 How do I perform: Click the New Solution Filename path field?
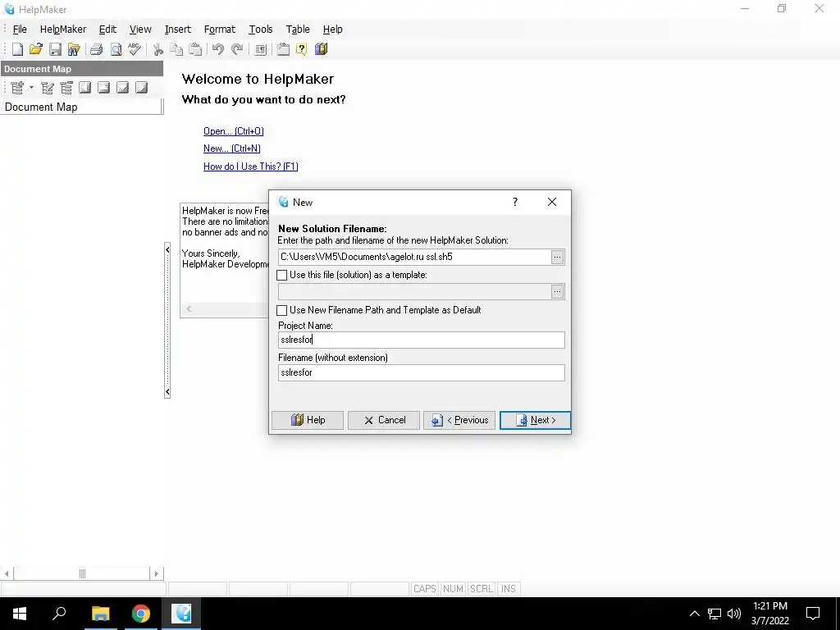tap(414, 257)
